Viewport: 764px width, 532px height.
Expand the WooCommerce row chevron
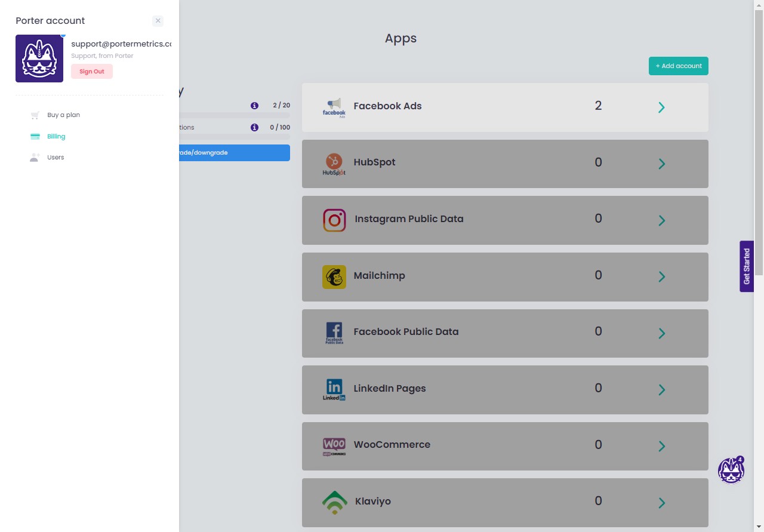point(661,447)
